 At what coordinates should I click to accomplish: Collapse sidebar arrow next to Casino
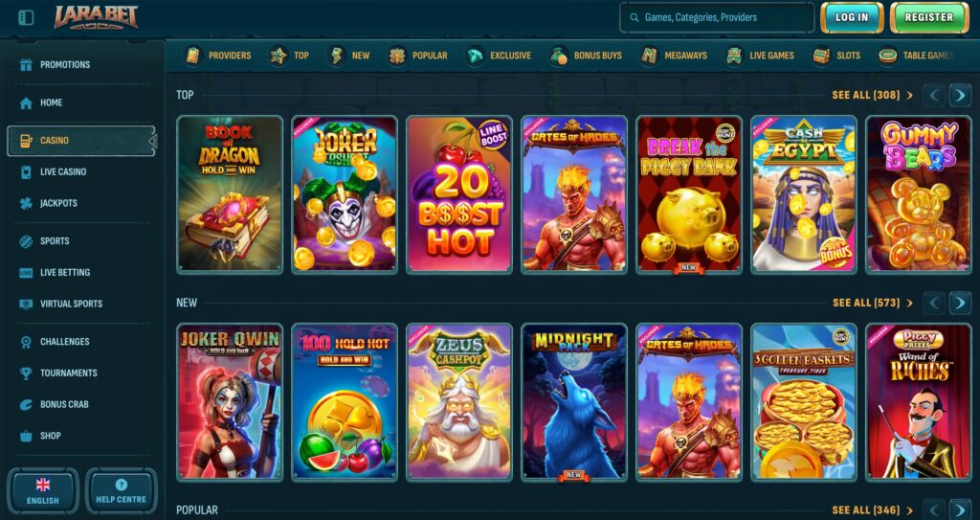click(152, 141)
